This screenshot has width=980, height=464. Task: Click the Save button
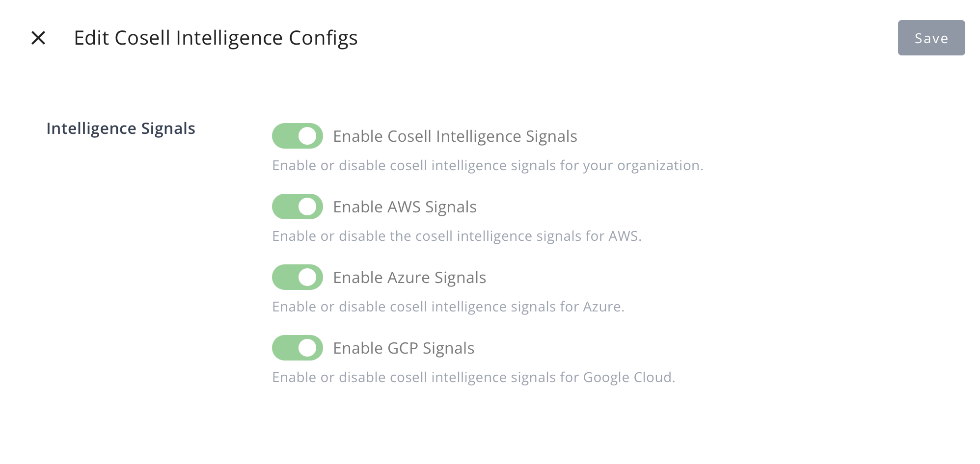pyautogui.click(x=931, y=38)
